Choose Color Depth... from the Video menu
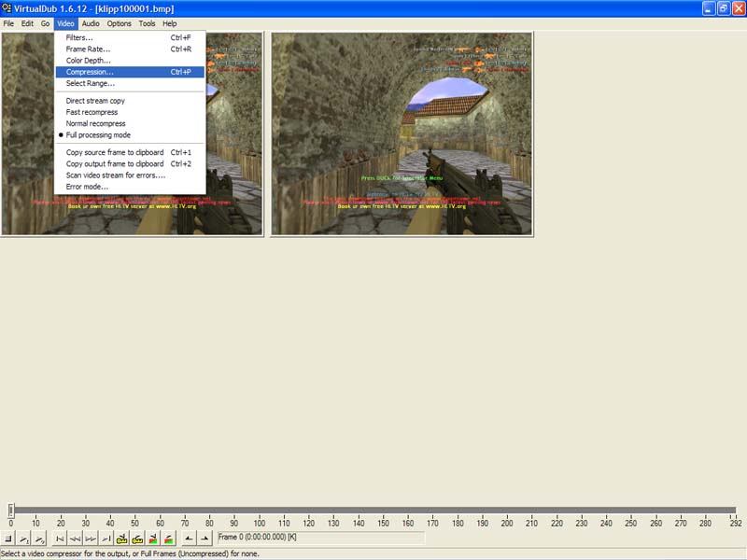The height and width of the screenshot is (560, 747). tap(130, 61)
